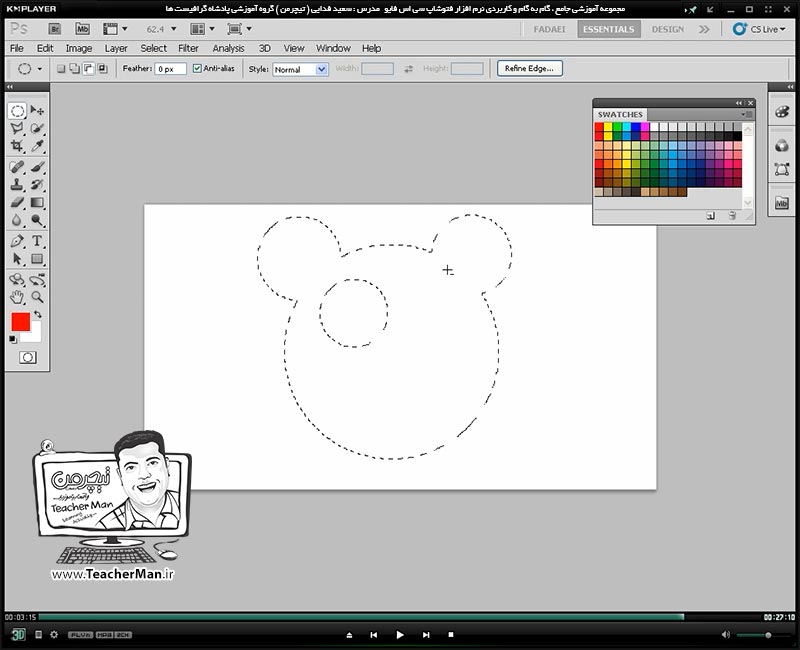Create new swatch from foreground color
800x650 pixels.
pyautogui.click(x=711, y=216)
